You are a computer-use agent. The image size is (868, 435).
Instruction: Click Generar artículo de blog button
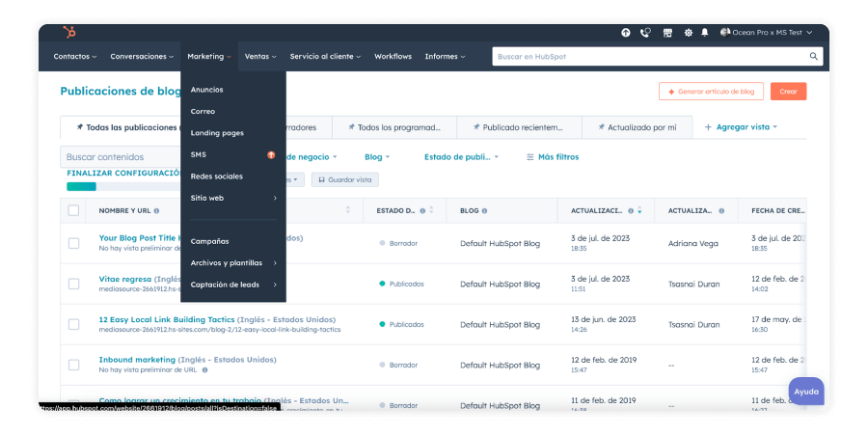(x=711, y=92)
